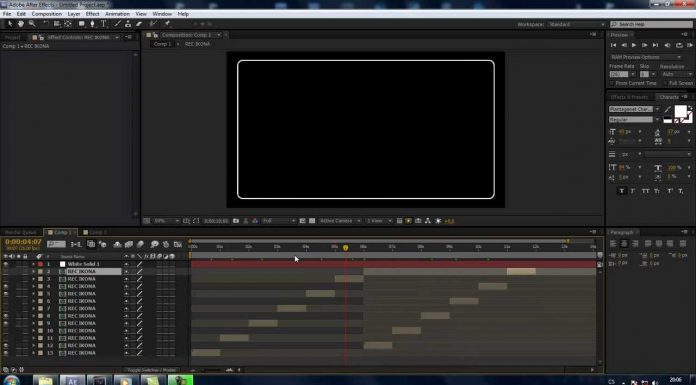Toggle transparency grid in composition viewer
The image size is (696, 385).
pyautogui.click(x=312, y=221)
